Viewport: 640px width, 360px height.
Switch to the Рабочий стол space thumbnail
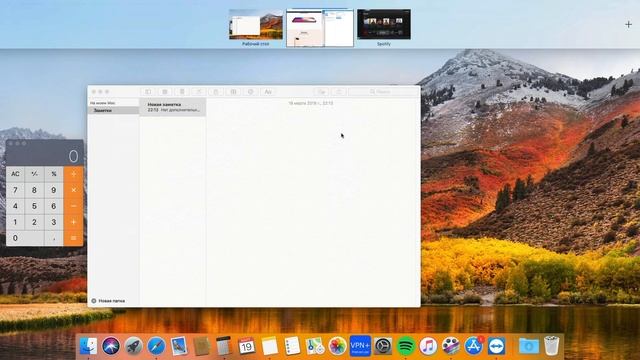pyautogui.click(x=256, y=25)
